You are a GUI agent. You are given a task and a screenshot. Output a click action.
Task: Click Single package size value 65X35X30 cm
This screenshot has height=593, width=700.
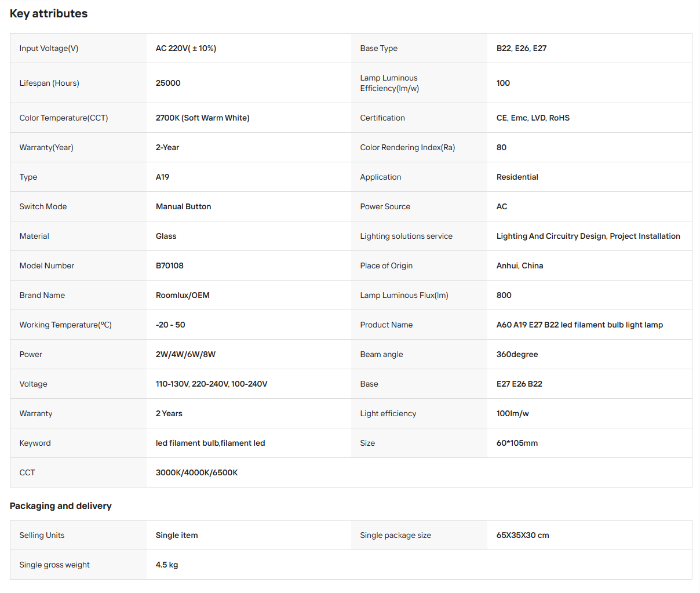[523, 535]
